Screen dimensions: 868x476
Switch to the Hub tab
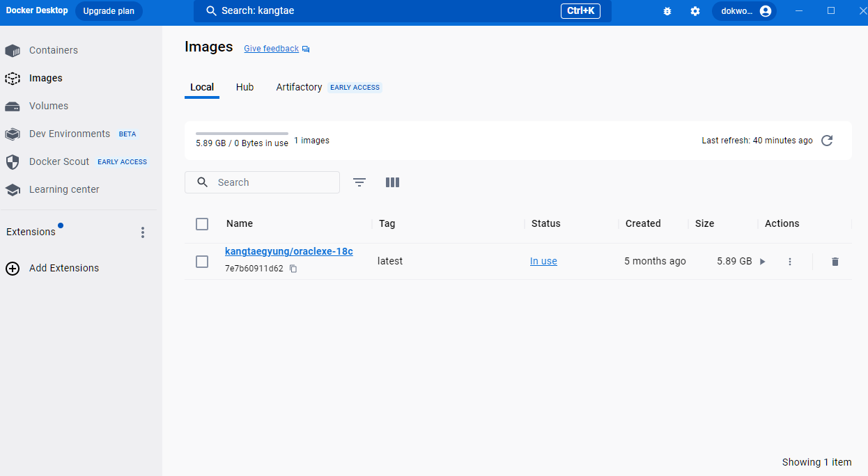(x=245, y=87)
